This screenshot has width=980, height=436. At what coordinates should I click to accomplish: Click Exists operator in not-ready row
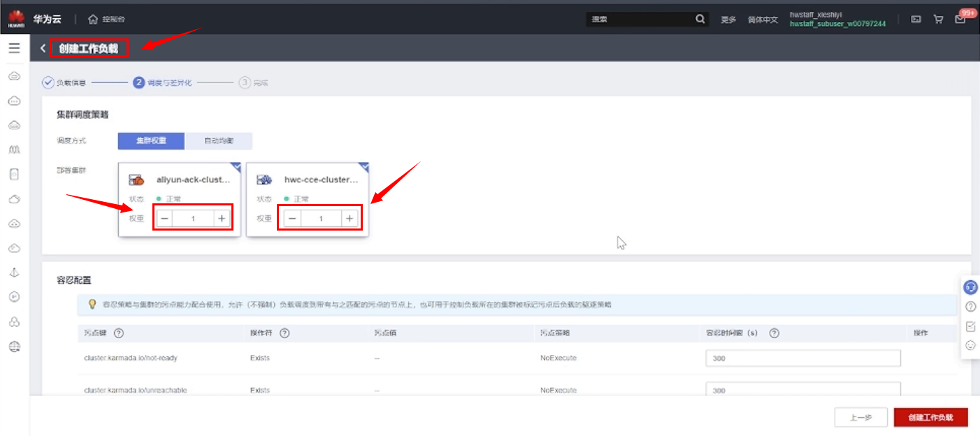pos(260,358)
